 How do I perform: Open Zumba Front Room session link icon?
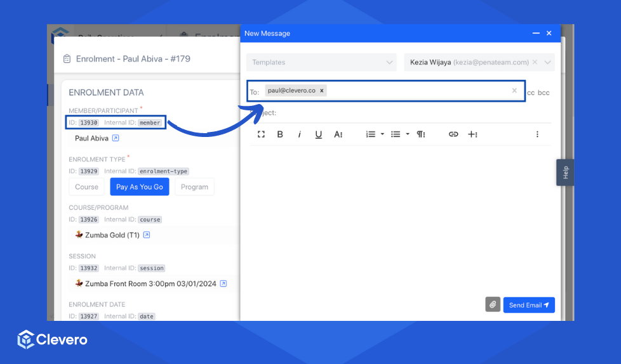click(224, 283)
